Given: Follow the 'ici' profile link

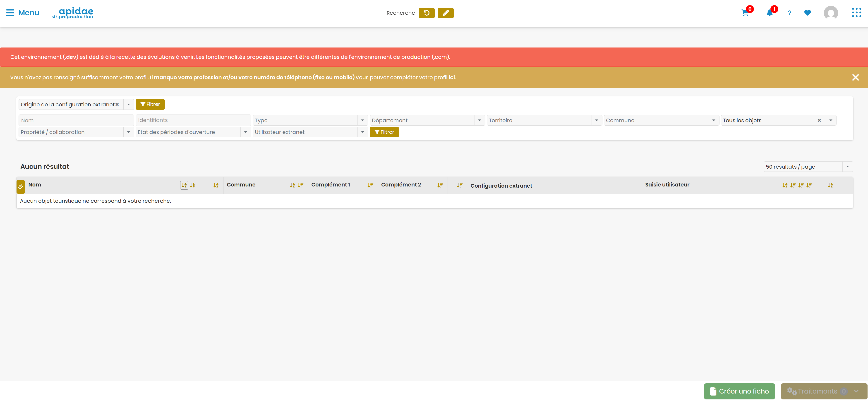Looking at the screenshot, I should [451, 77].
